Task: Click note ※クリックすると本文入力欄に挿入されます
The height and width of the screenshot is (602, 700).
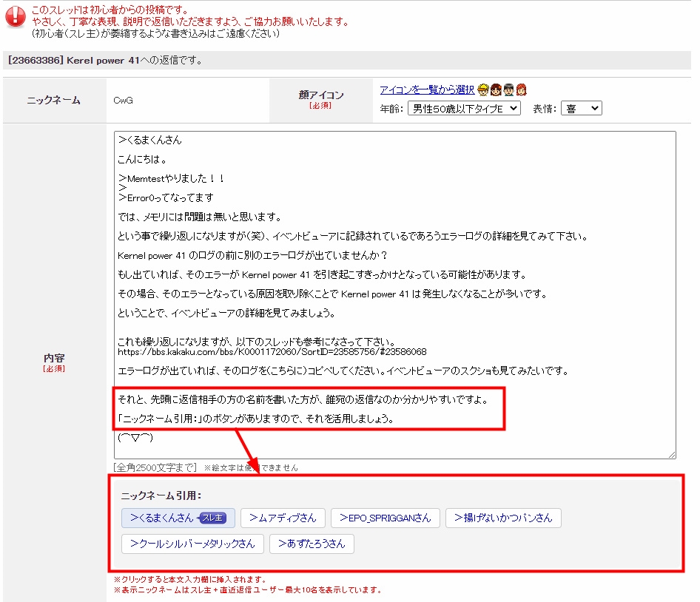Action: [191, 579]
